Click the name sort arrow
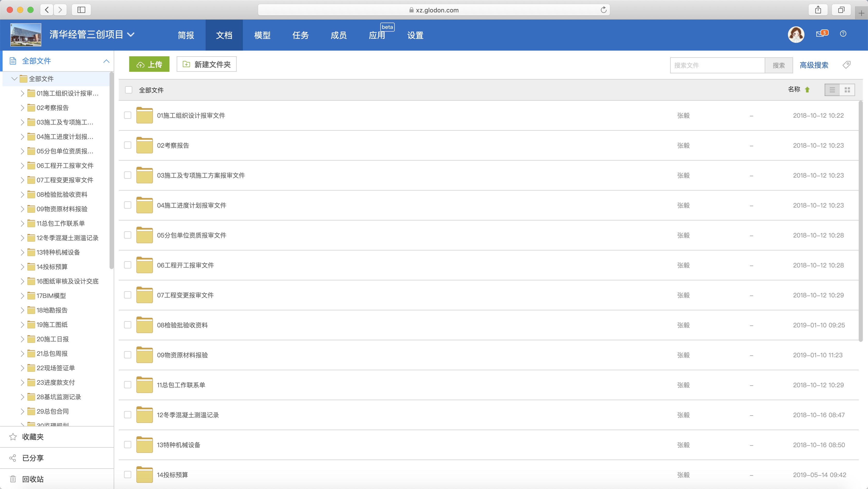The image size is (868, 489). (807, 90)
